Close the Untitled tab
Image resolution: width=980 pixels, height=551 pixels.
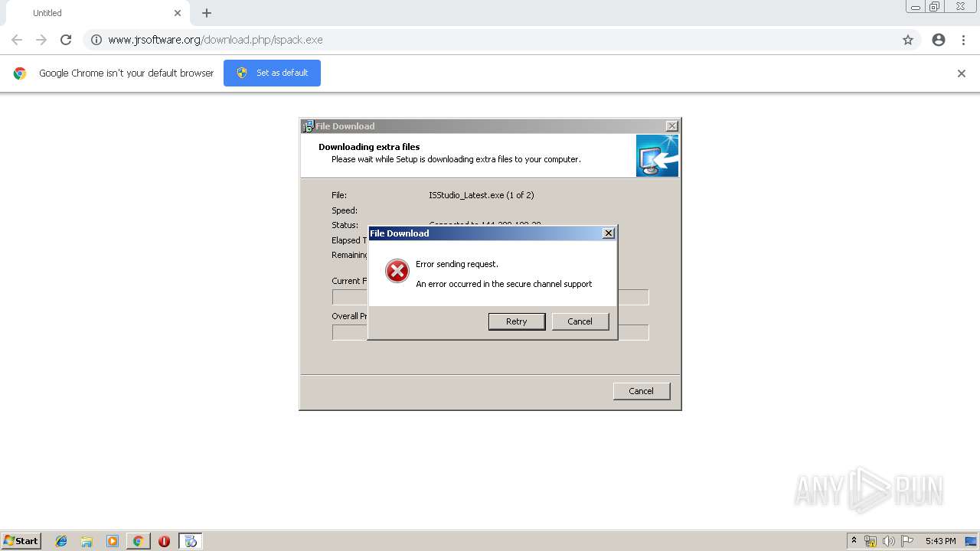point(178,13)
